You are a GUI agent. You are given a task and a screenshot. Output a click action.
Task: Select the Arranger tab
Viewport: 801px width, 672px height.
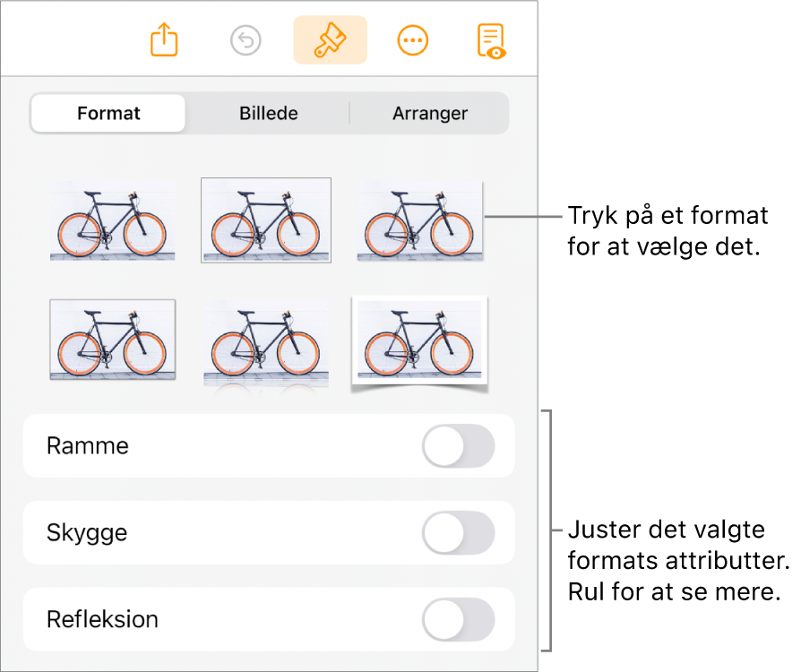point(430,114)
